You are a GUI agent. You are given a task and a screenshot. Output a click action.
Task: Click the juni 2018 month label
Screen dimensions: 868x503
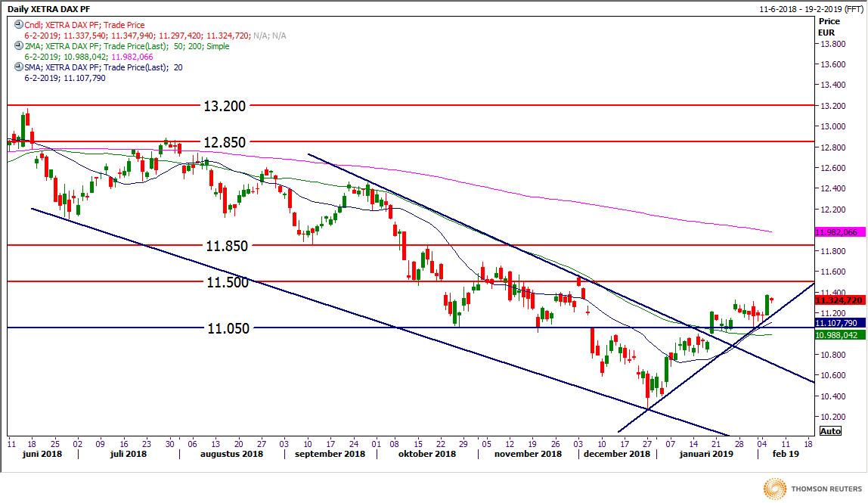pyautogui.click(x=42, y=454)
